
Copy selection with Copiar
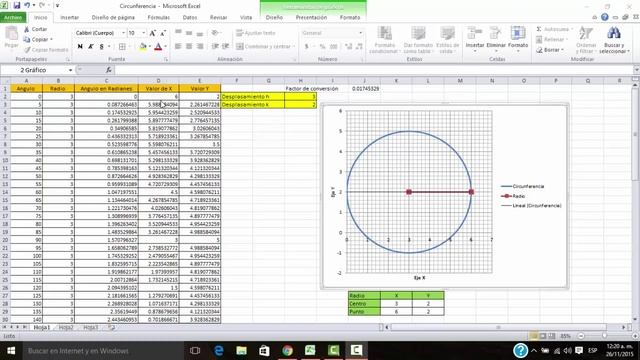(38, 40)
